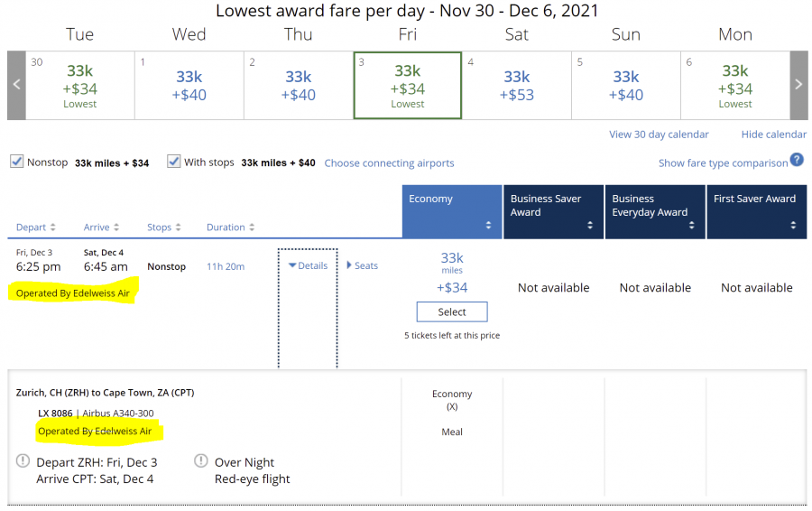The height and width of the screenshot is (511, 812).
Task: Sort flights by the Depart column arrows
Action: tap(52, 228)
